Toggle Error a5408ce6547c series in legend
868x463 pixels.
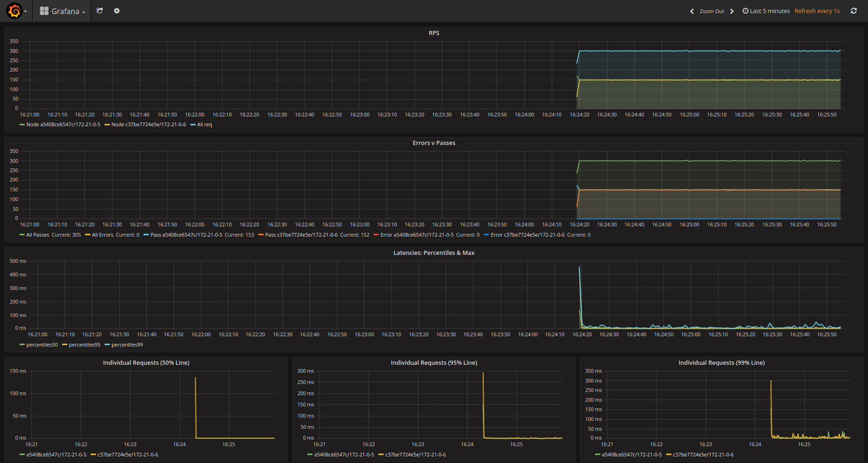point(417,235)
